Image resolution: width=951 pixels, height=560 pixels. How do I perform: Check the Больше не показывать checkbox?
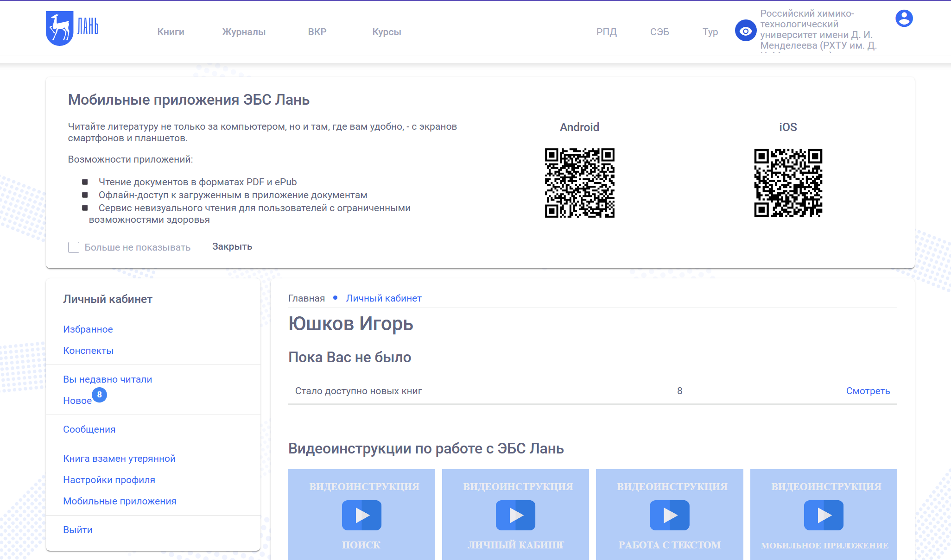pyautogui.click(x=74, y=247)
